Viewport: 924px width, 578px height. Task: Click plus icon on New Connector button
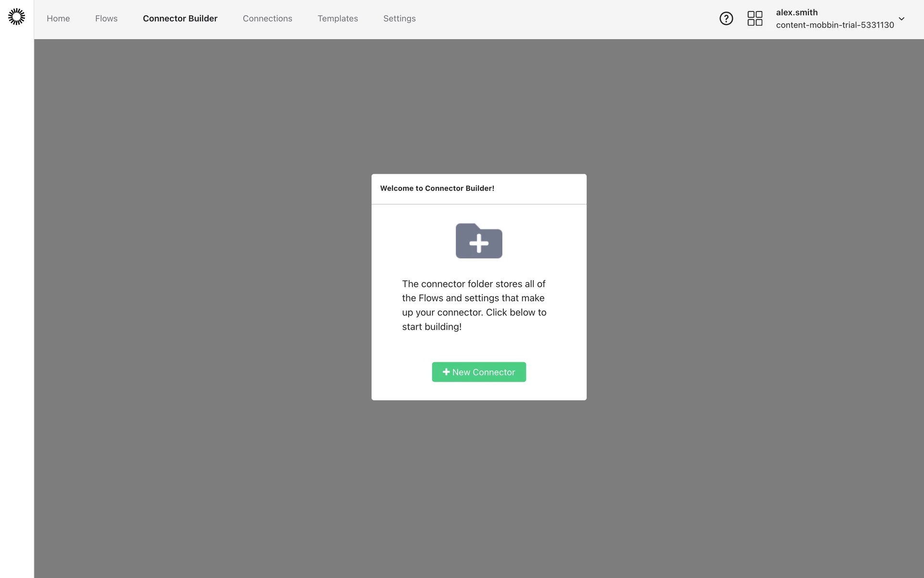(446, 372)
